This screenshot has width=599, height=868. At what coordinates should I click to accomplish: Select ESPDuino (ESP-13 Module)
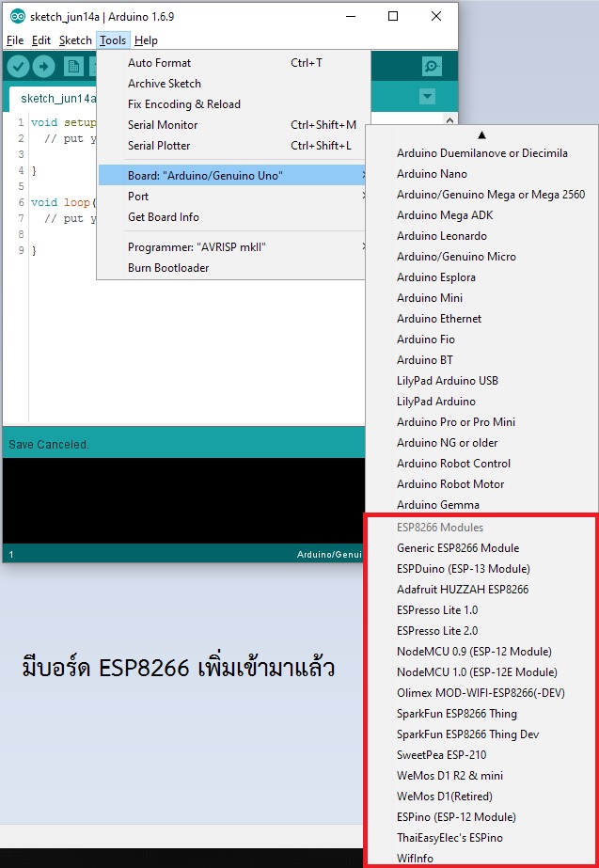(481, 569)
